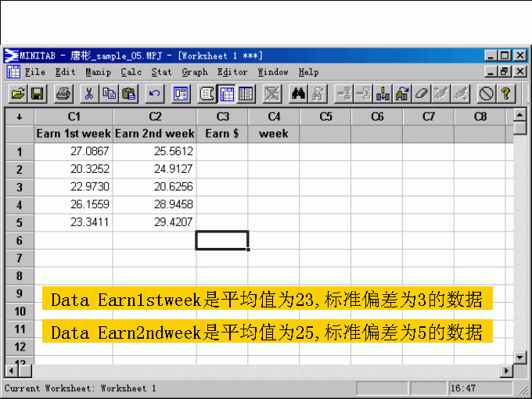This screenshot has width=532, height=399.
Task: Click the Cut scissors icon
Action: click(89, 94)
